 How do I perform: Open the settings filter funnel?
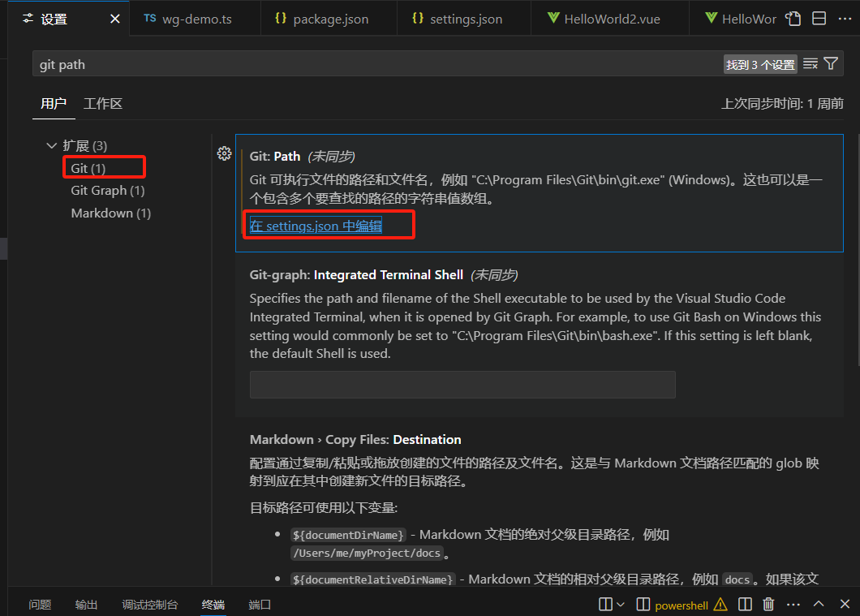coord(831,63)
